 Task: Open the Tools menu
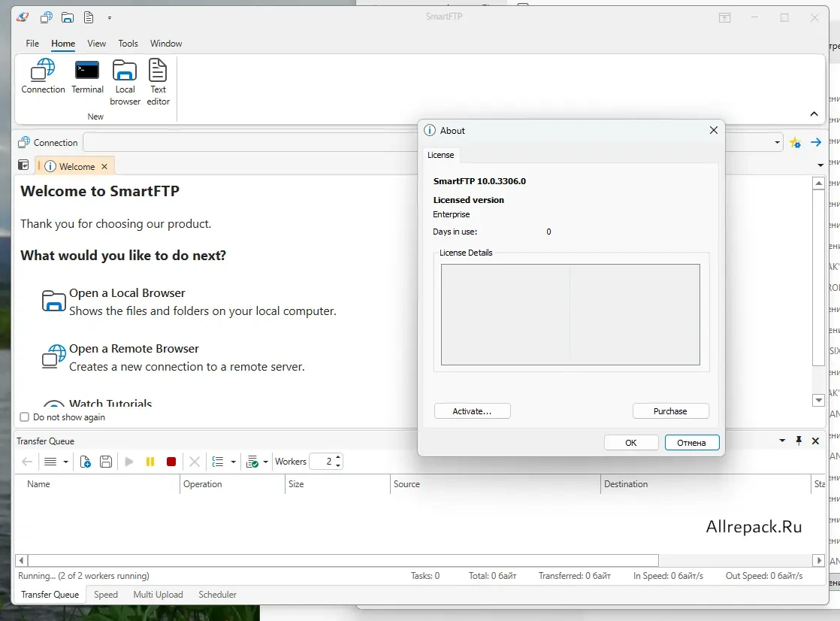tap(128, 44)
